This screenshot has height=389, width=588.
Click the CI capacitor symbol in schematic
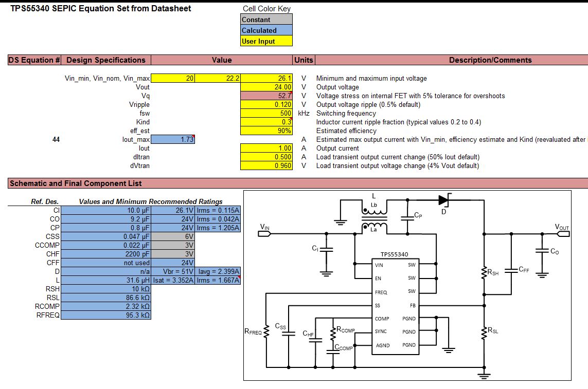(326, 249)
